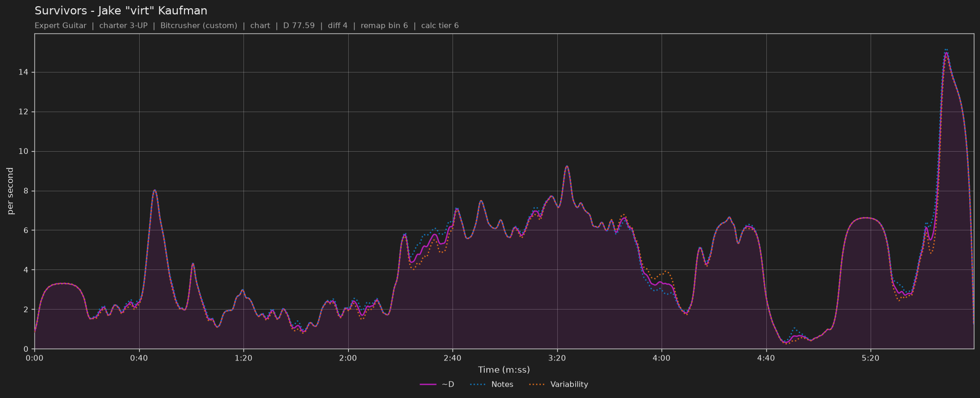Click the "Notes" legend entry

coord(492,385)
